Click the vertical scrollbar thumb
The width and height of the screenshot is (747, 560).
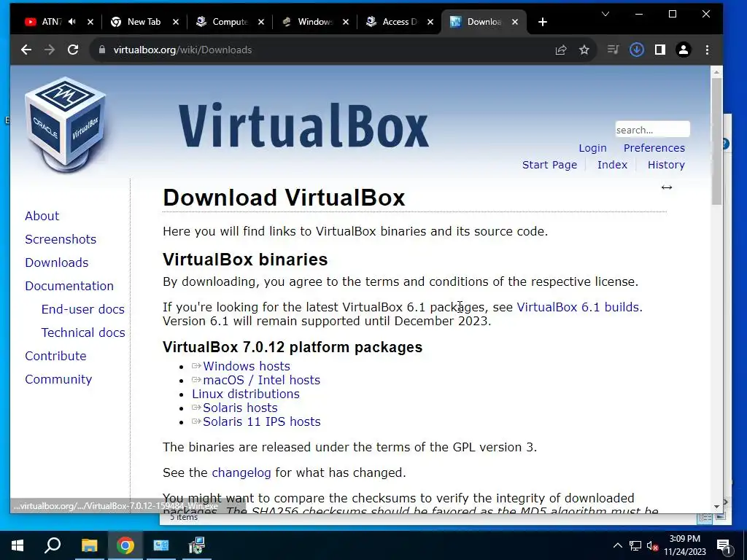[x=716, y=141]
